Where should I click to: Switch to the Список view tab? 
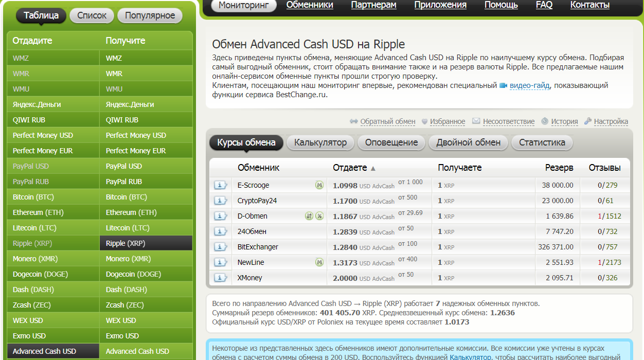pos(92,15)
